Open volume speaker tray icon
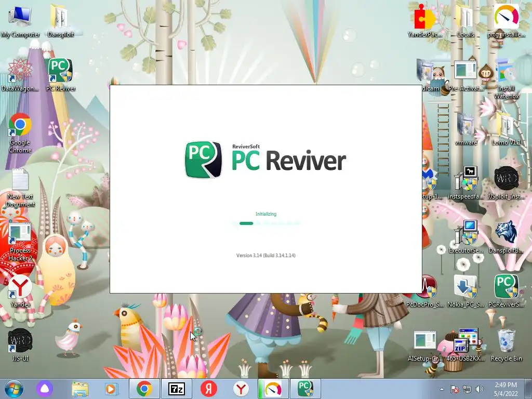This screenshot has width=532, height=399. 480,389
